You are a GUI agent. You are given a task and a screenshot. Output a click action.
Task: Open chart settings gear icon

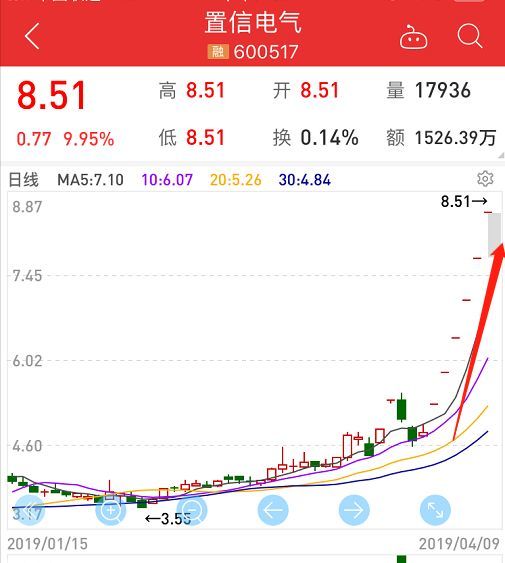click(485, 179)
